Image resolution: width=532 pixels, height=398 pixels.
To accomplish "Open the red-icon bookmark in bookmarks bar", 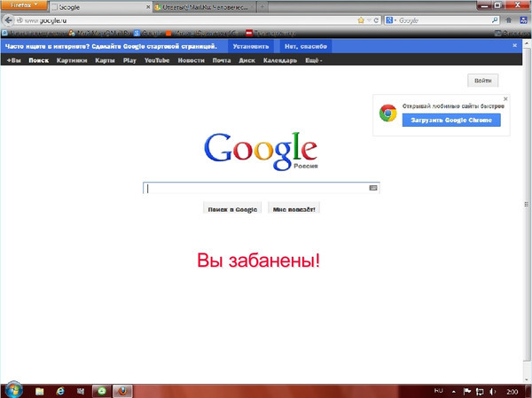I will click(x=270, y=34).
